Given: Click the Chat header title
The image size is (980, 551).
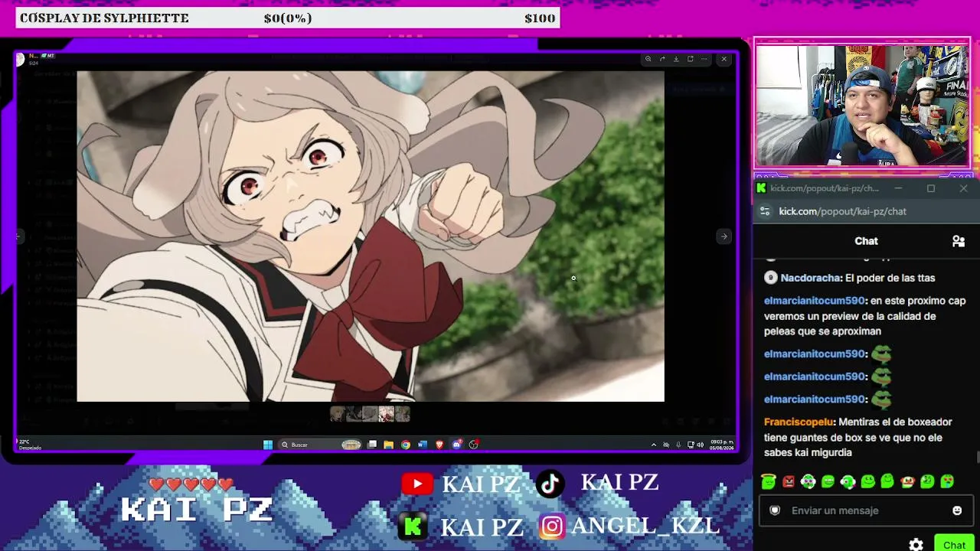Looking at the screenshot, I should point(866,241).
